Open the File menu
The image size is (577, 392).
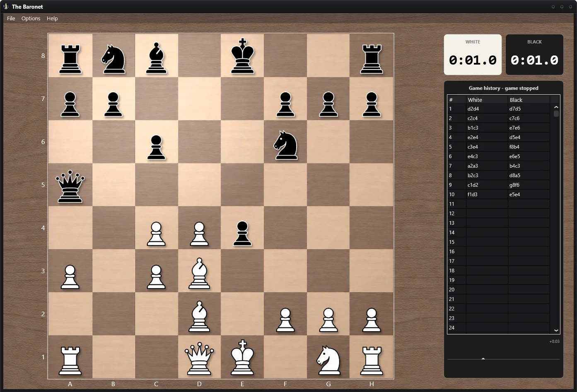pos(11,18)
